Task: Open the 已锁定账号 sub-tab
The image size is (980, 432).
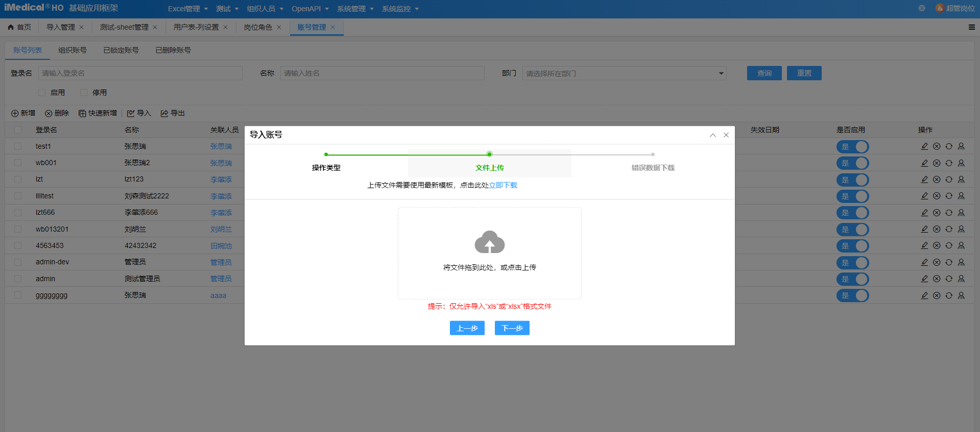Action: pos(121,50)
